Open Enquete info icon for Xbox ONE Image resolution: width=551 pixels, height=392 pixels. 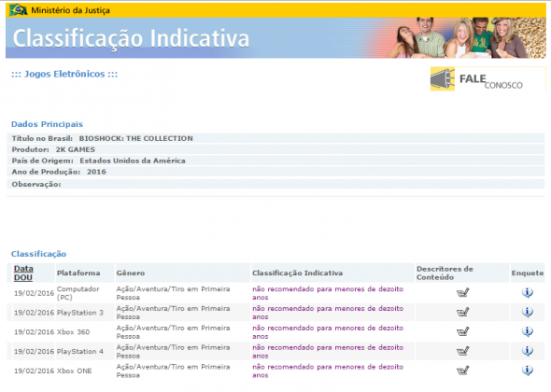(527, 371)
